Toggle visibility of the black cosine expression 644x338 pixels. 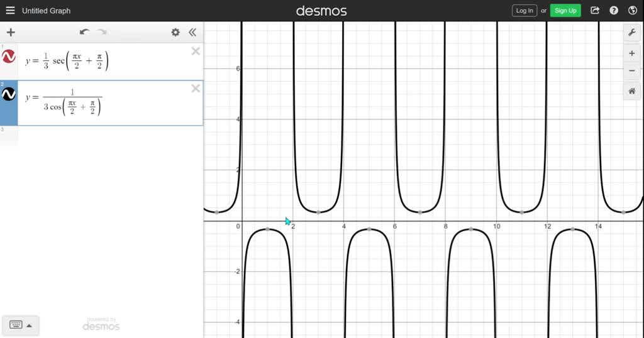[x=9, y=94]
